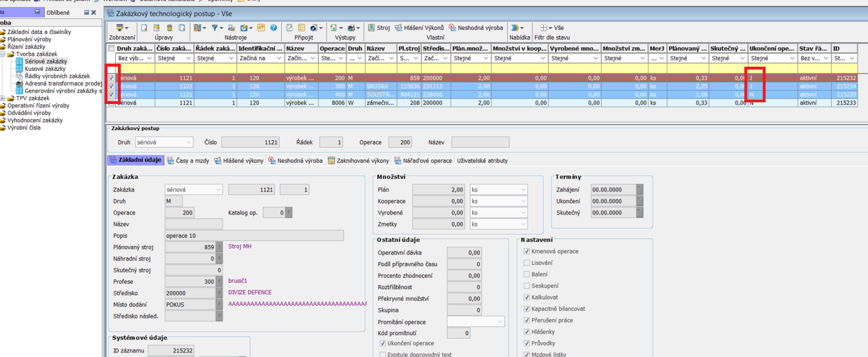The width and height of the screenshot is (868, 357).
Task: Click the new record icon in Úpravy
Action: click(x=144, y=28)
